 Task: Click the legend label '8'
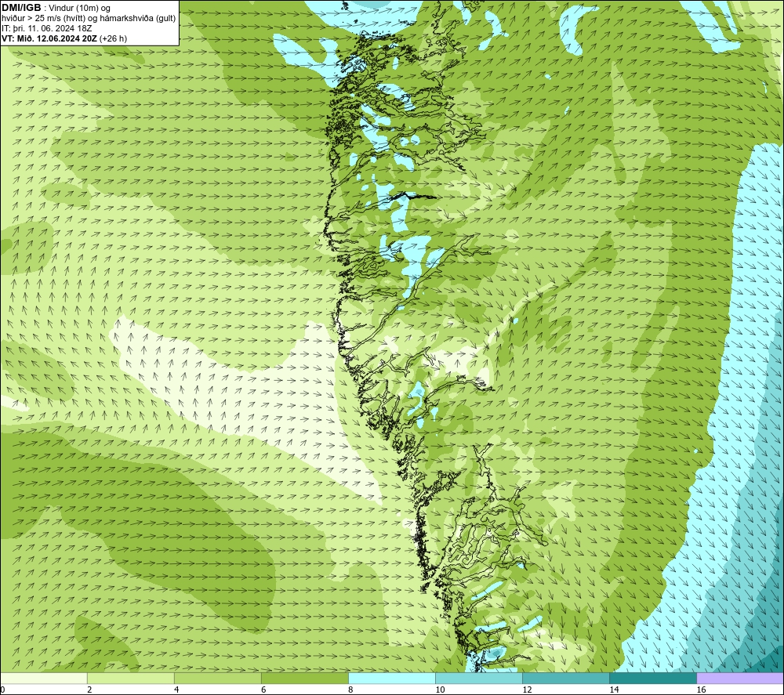click(350, 690)
